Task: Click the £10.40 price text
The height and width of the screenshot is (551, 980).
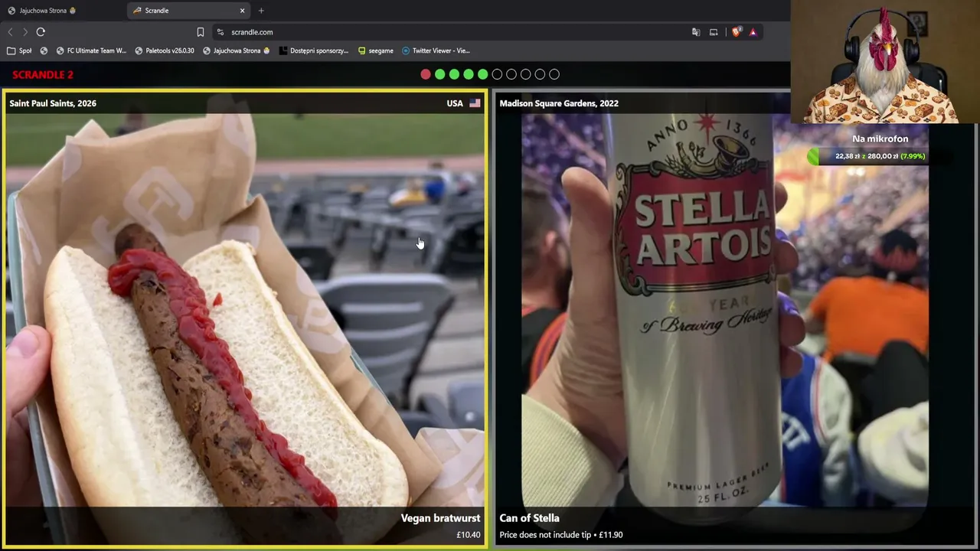Action: click(x=469, y=535)
